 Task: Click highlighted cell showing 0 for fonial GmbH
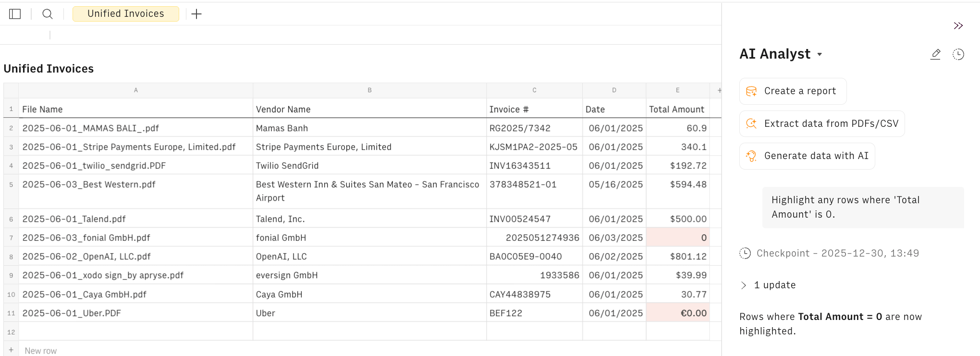click(x=678, y=238)
